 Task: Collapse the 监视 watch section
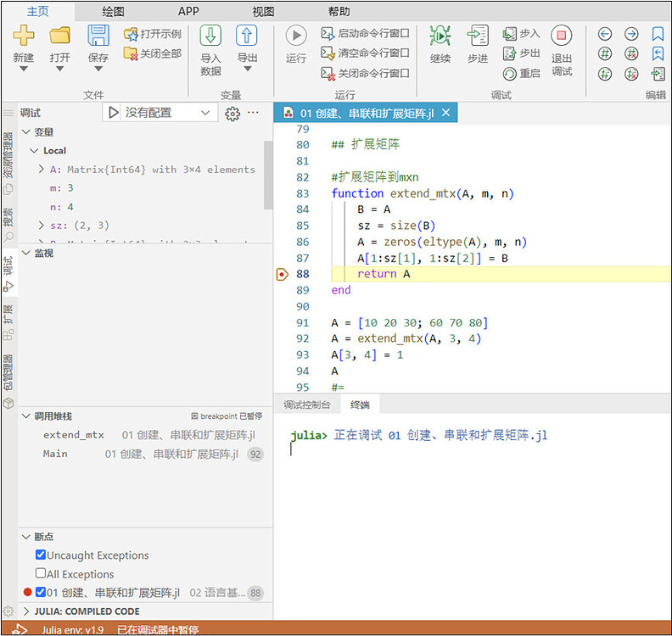pos(26,253)
